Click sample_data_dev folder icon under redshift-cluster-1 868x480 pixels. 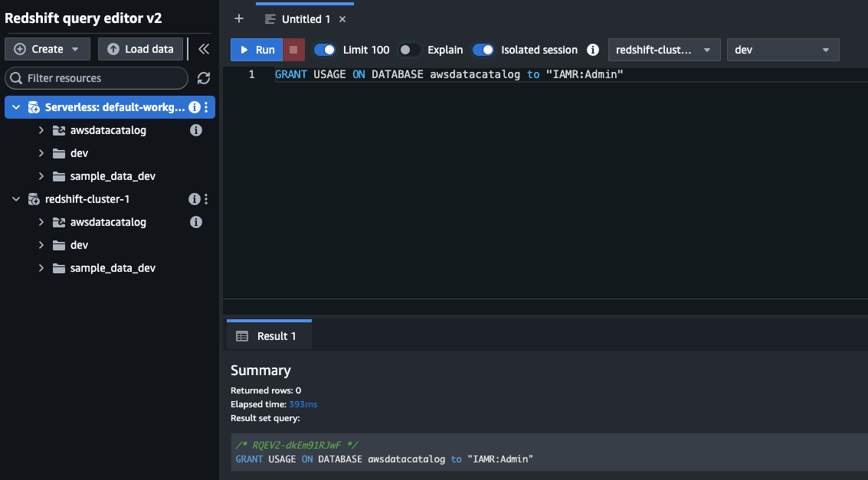click(x=59, y=268)
